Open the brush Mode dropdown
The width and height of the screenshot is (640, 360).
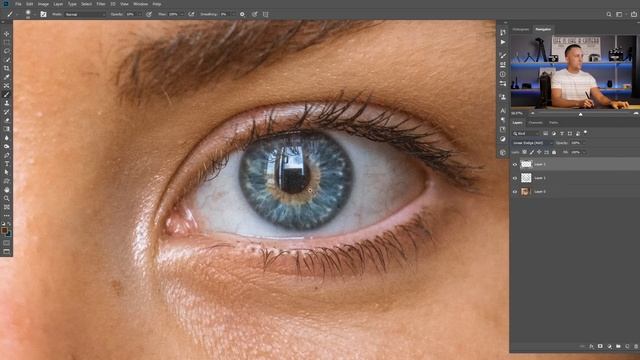click(x=84, y=14)
